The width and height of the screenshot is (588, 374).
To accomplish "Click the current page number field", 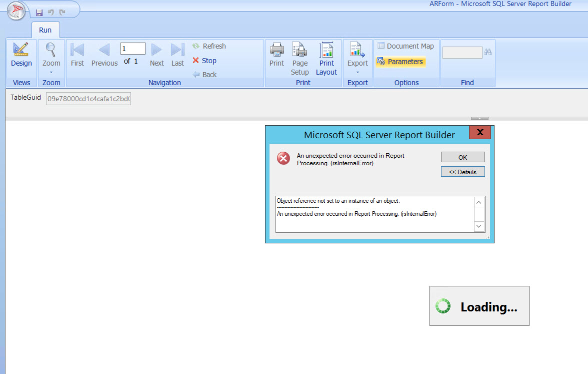I will [133, 49].
